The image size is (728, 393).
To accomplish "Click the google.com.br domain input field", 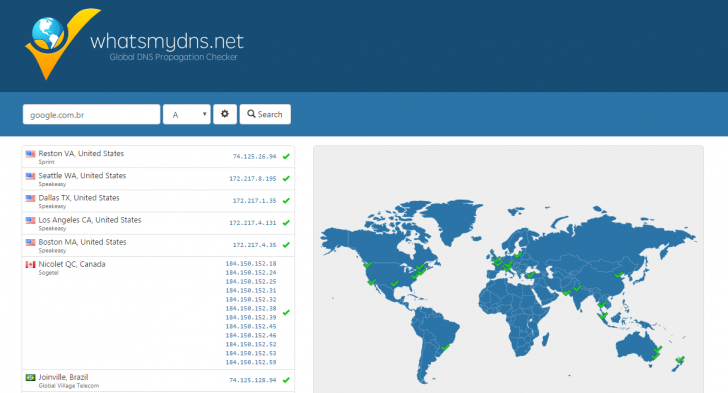I will [91, 114].
